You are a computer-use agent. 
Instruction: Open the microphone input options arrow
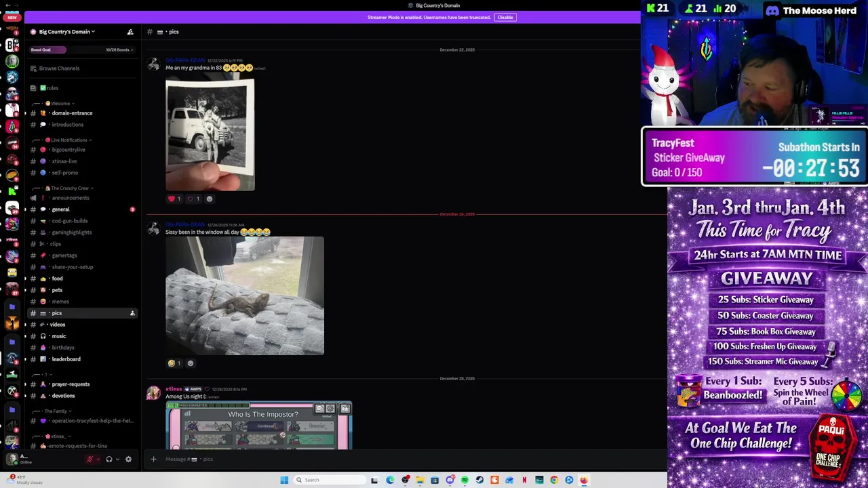pyautogui.click(x=98, y=459)
